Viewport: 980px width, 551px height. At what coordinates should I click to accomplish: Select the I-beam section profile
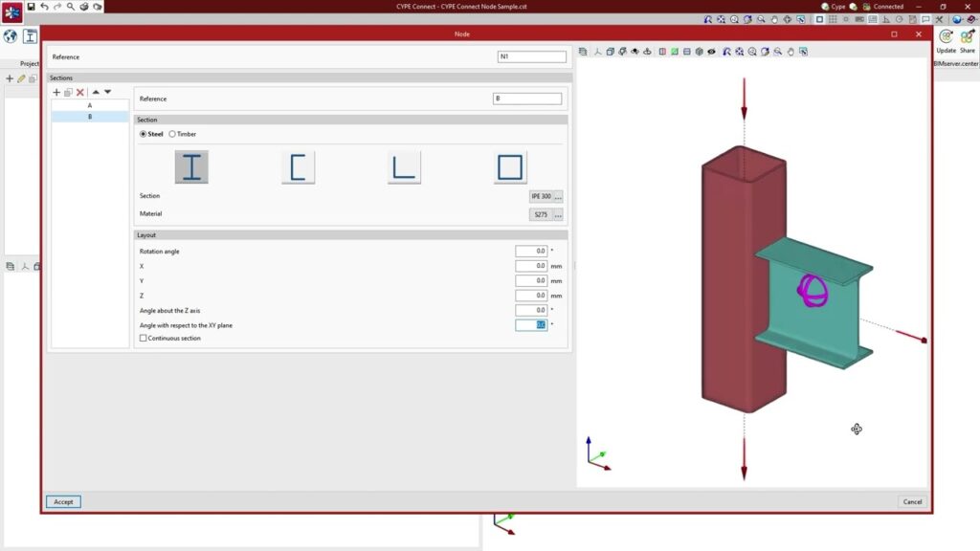[x=191, y=167]
